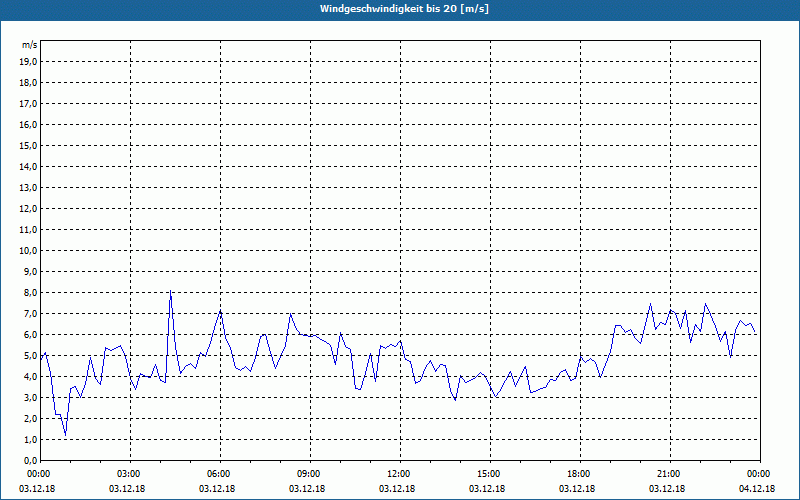
Task: Select the 9,0 y-axis label
Action: pyautogui.click(x=29, y=271)
